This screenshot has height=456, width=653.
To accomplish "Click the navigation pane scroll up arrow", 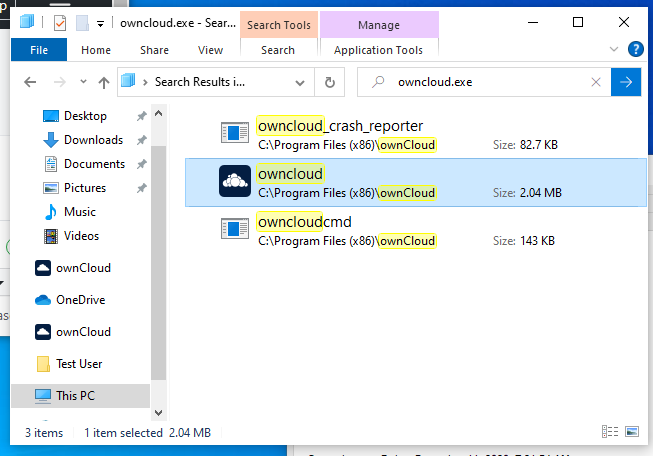I will coord(158,113).
